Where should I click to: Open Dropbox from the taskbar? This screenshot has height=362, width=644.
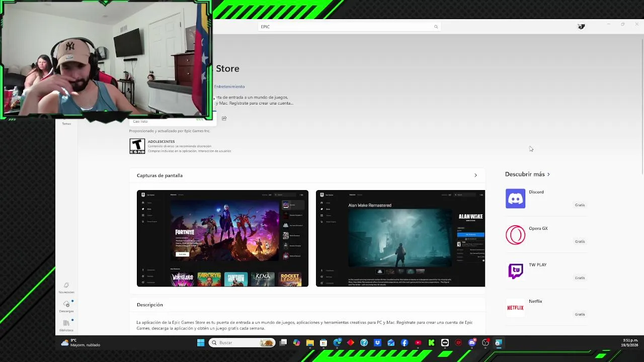click(377, 343)
